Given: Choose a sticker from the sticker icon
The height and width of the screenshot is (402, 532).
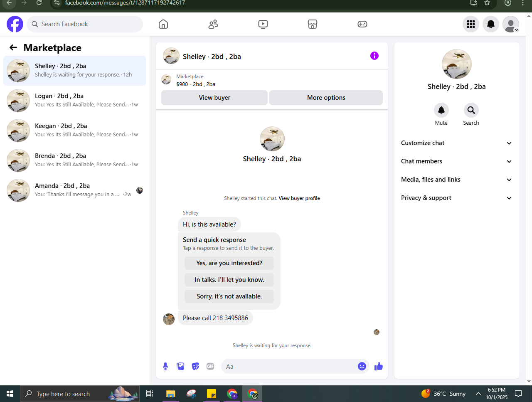Looking at the screenshot, I should point(195,366).
